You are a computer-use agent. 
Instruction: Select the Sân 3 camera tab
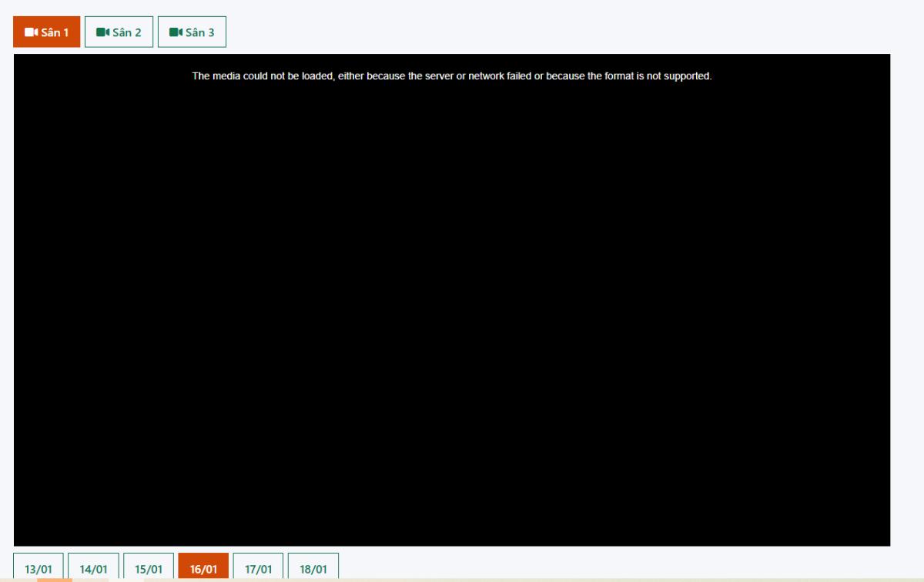point(192,32)
